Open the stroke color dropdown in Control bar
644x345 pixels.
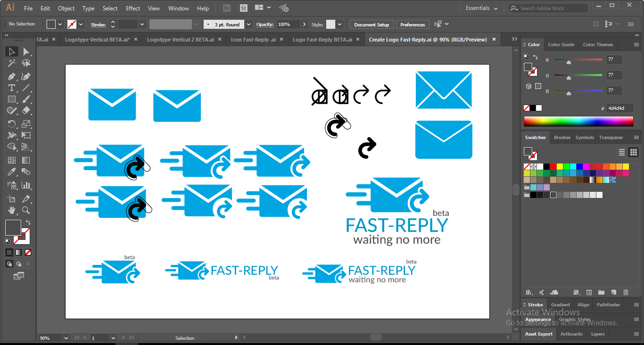[81, 25]
